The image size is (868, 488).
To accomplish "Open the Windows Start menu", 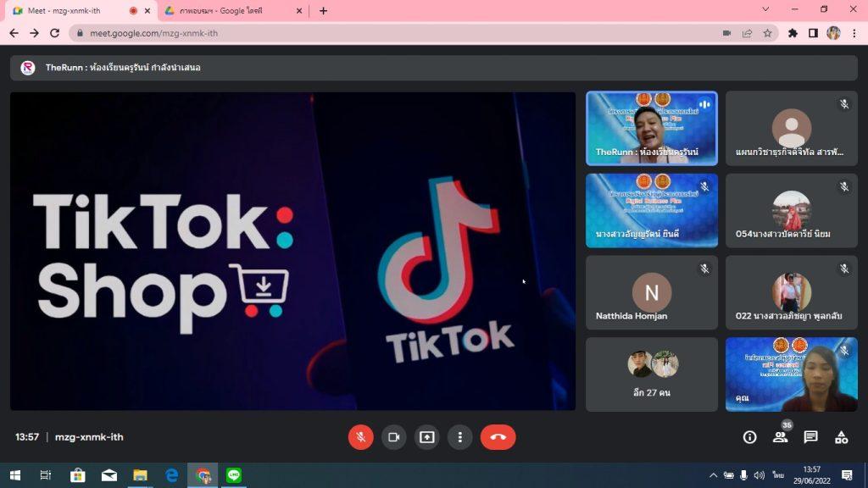I will (15, 475).
